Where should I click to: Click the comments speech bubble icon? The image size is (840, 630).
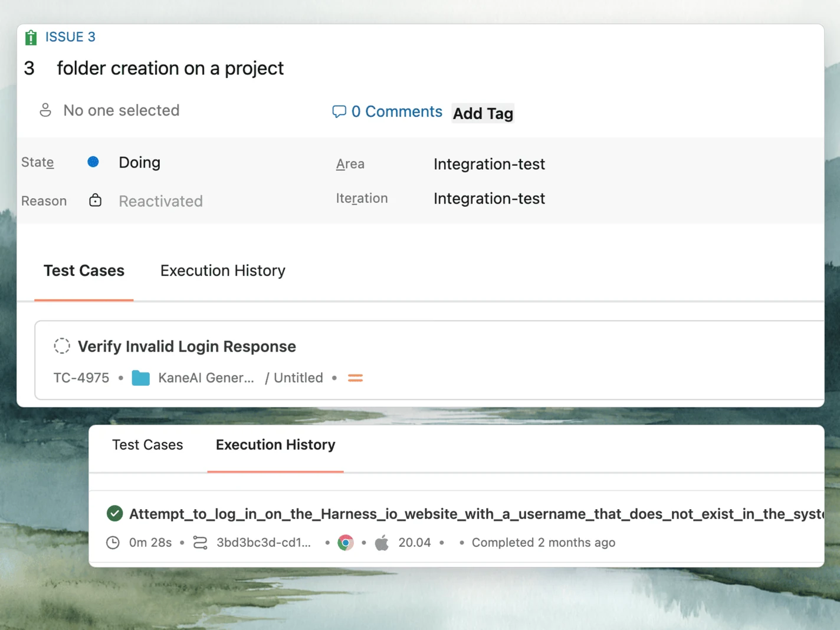click(x=339, y=111)
